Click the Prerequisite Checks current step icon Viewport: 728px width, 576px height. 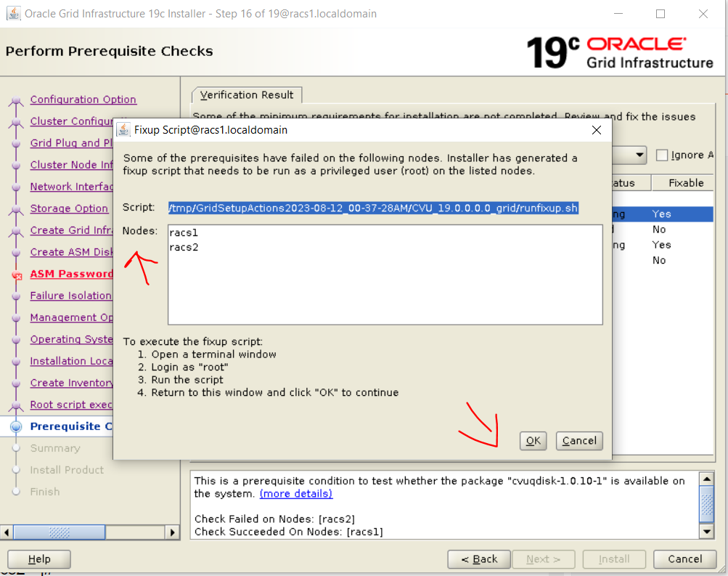point(16,426)
